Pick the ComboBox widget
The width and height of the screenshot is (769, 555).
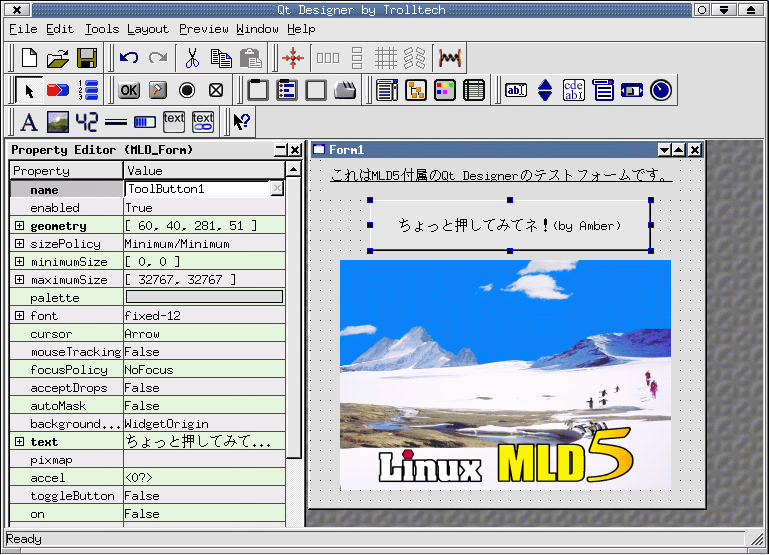coord(603,91)
